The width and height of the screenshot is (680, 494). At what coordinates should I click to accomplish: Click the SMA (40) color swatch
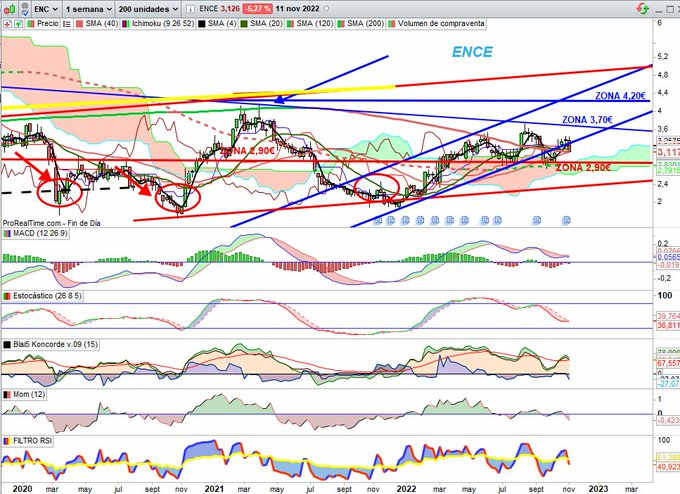tap(79, 24)
